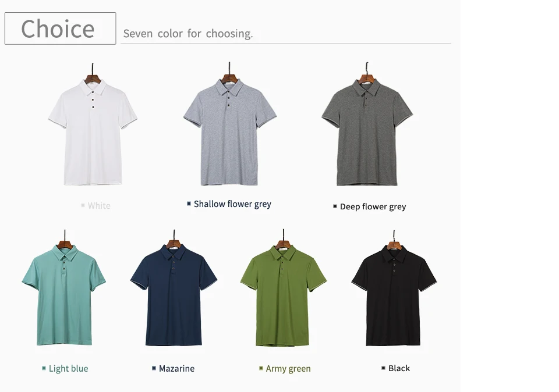Click the square swatch next to Shallow flower grey

point(189,204)
